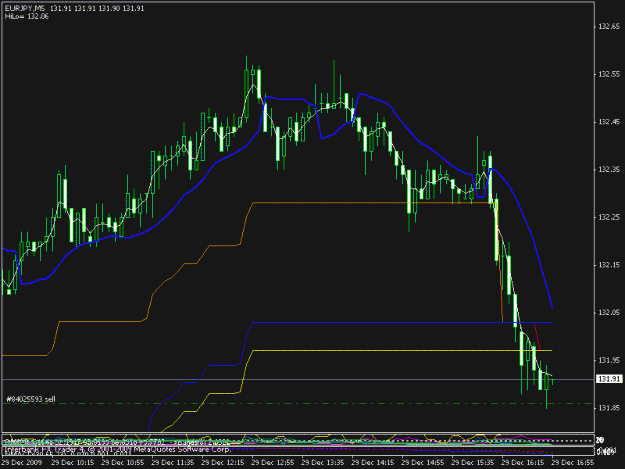Click the 29 Dec 2009 date label

coord(22,463)
